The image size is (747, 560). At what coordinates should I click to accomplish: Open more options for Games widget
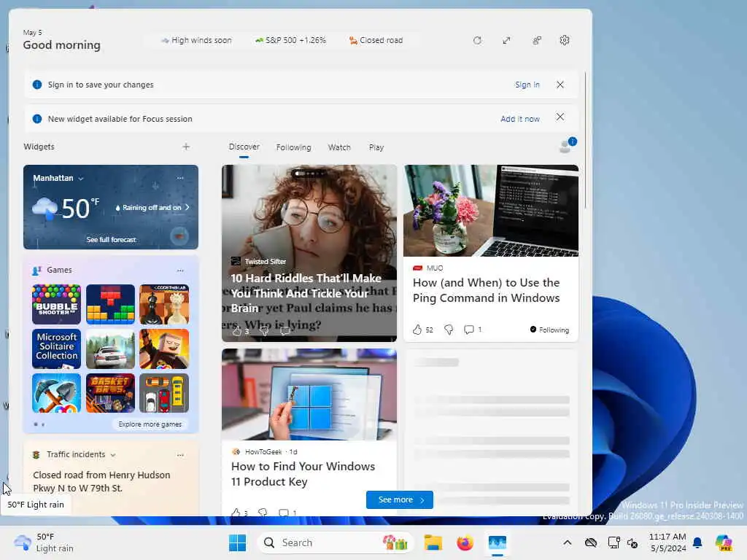pos(180,271)
